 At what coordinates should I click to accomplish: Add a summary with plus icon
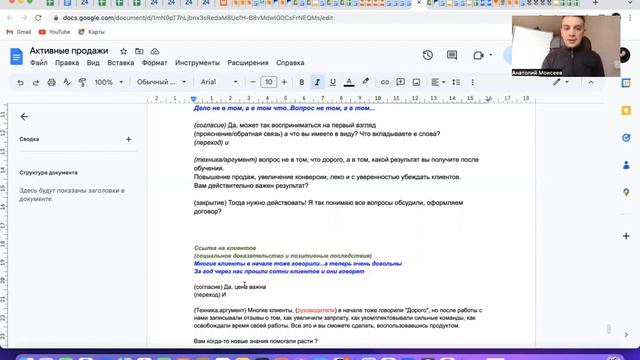129,139
